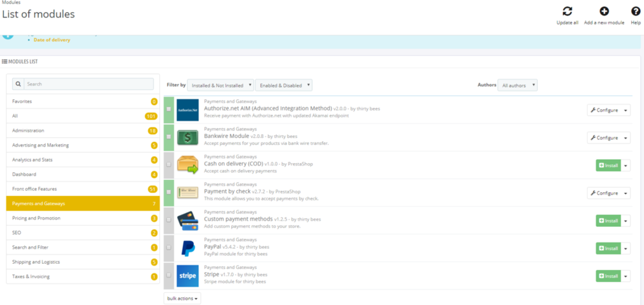Click the Modules List header icon
Screen dimensions: 644x305
point(5,62)
